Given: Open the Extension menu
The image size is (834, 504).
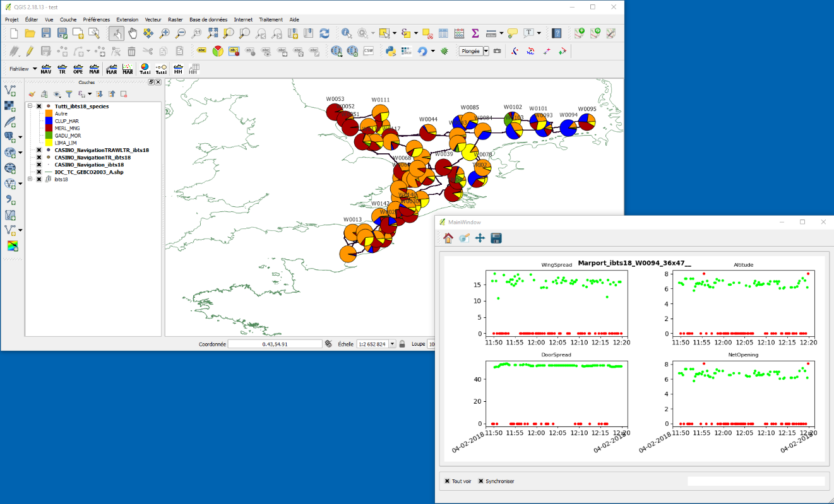Looking at the screenshot, I should pos(127,20).
